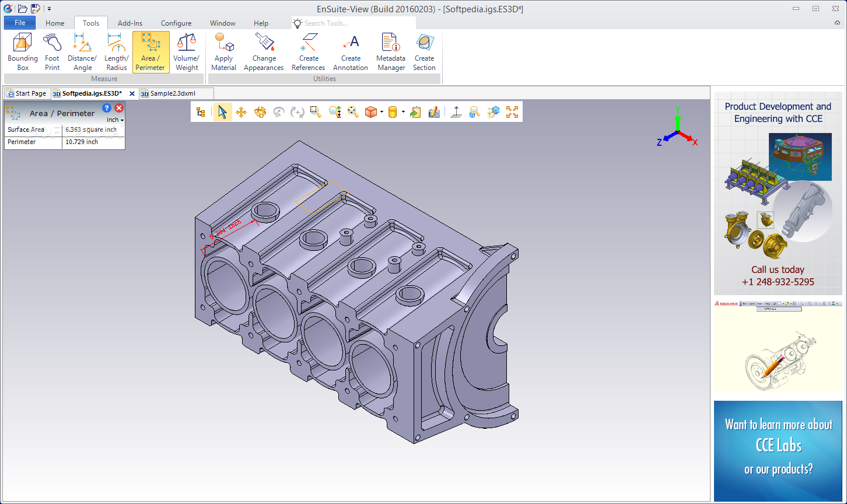Close the Area / Perimeter panel

(119, 108)
